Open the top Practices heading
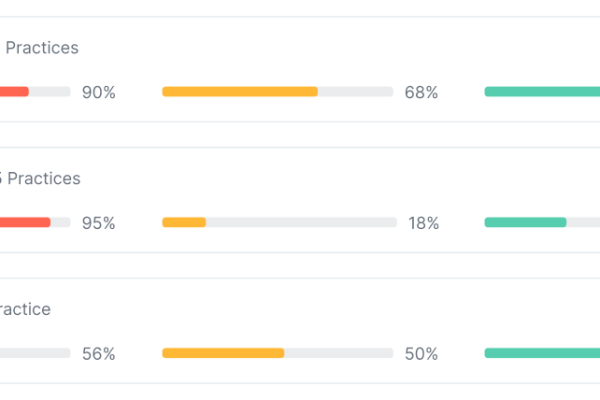The height and width of the screenshot is (400, 600). pos(42,48)
